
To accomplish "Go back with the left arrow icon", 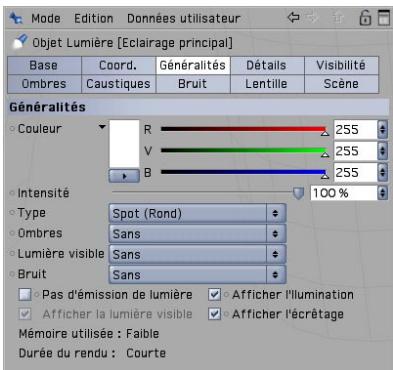I will (x=293, y=17).
